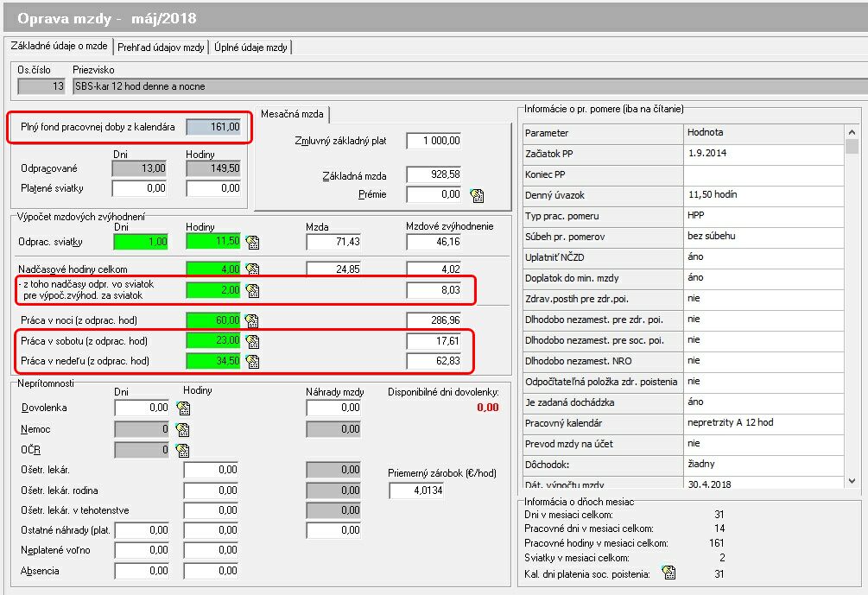The image size is (868, 595).
Task: Click the Prémie amount field
Action: [x=434, y=194]
